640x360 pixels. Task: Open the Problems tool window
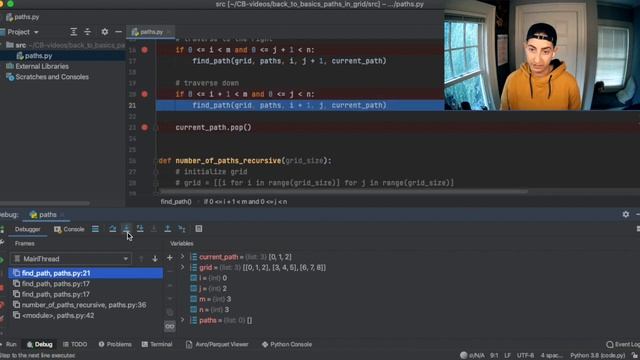115,344
